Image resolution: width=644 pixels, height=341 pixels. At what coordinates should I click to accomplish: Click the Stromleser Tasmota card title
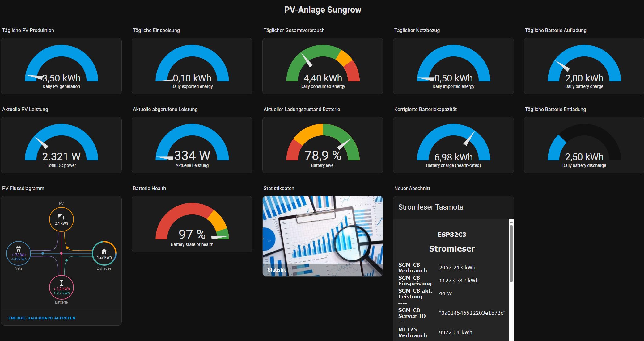point(430,207)
